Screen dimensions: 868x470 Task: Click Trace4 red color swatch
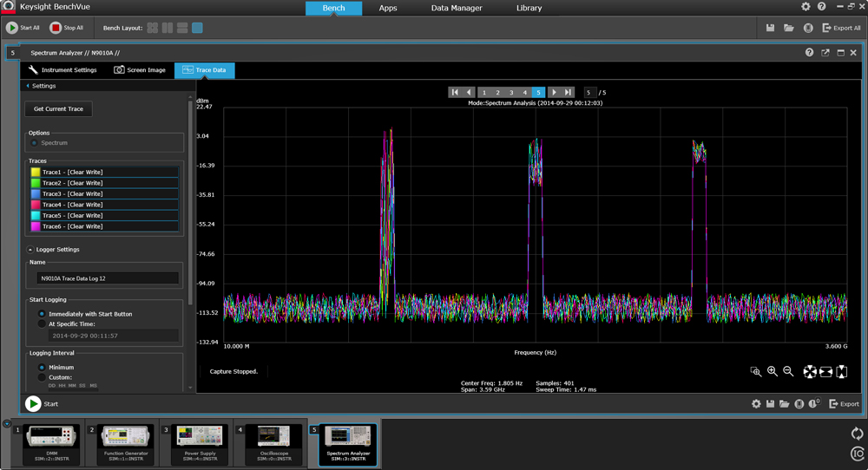coord(36,205)
